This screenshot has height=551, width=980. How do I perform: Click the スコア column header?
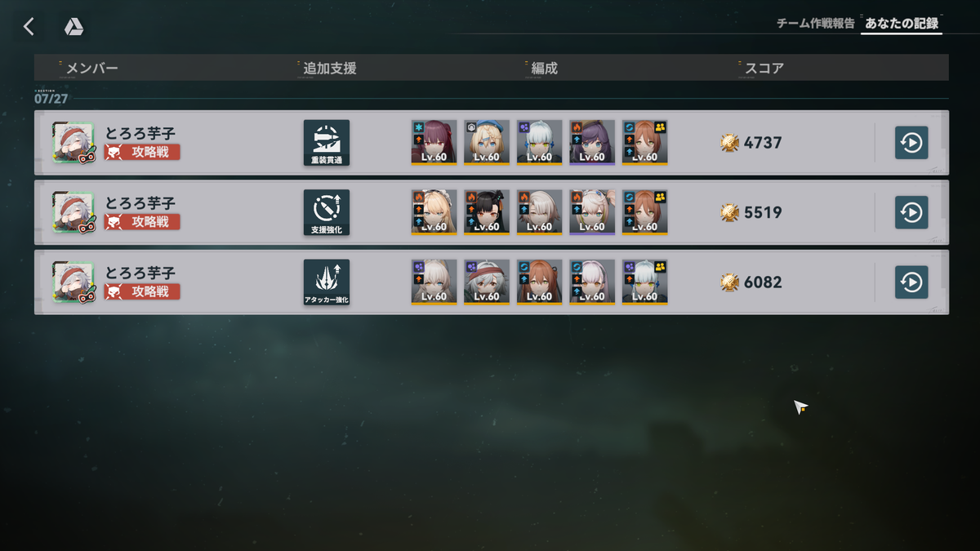pyautogui.click(x=764, y=69)
